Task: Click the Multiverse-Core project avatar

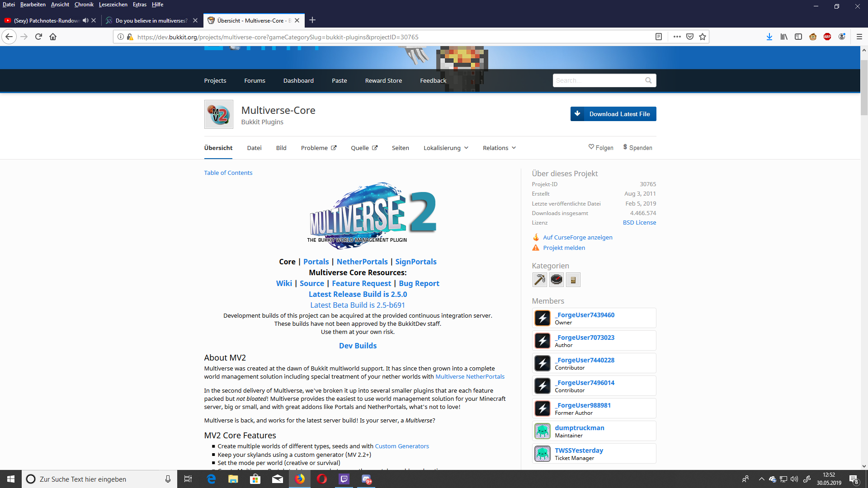Action: [x=219, y=114]
